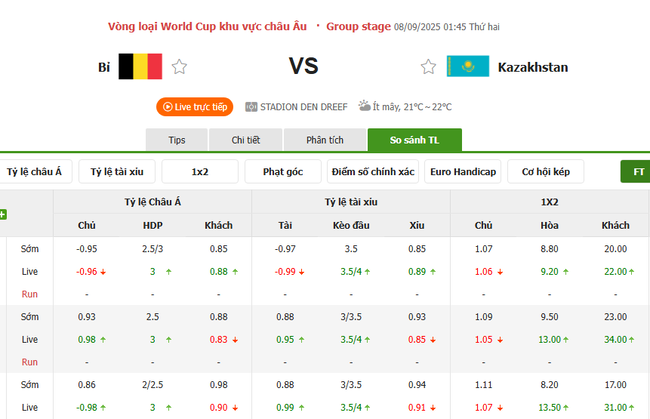The image size is (650, 419).
Task: Click the stadium icon beside Stadion Den Dreef
Action: pyautogui.click(x=251, y=107)
